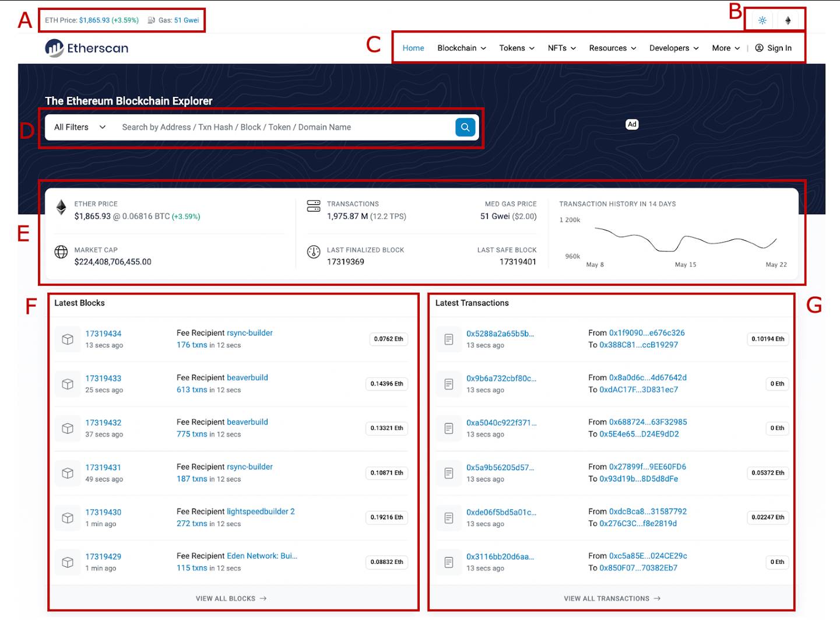The image size is (840, 624).
Task: Click the transaction history chart line
Action: [686, 239]
